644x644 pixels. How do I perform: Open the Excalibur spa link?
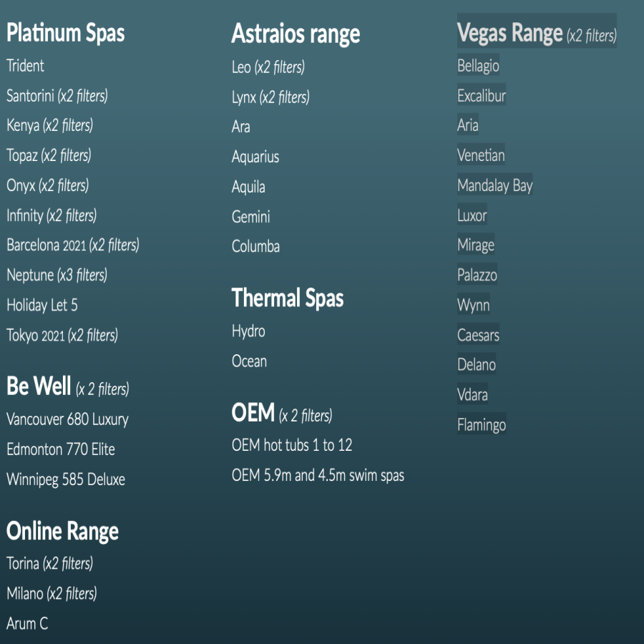pos(482,96)
